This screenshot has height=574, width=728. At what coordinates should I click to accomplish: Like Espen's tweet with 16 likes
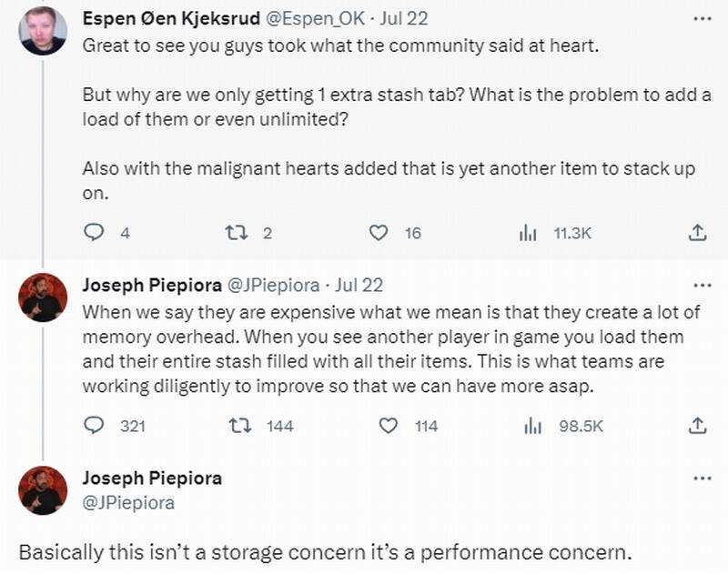pos(379,233)
